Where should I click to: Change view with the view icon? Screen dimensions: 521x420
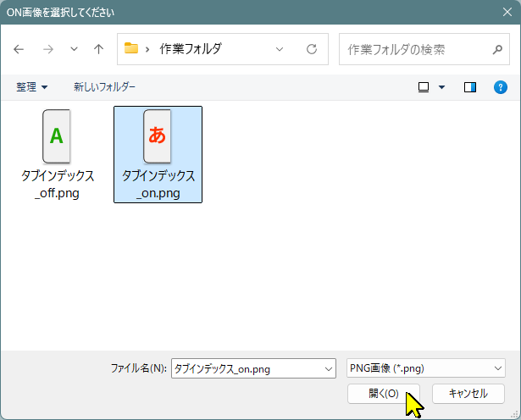coord(424,87)
